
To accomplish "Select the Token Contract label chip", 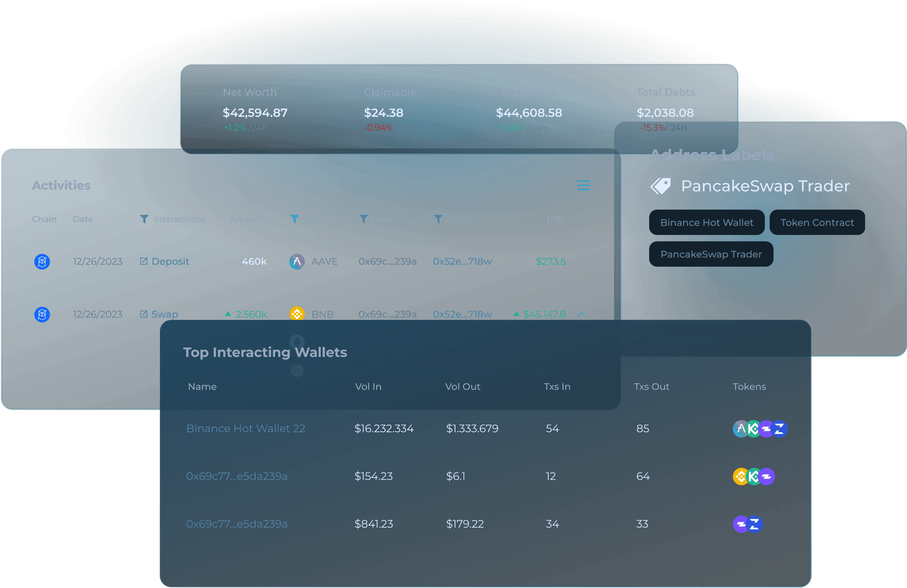I will (x=817, y=222).
